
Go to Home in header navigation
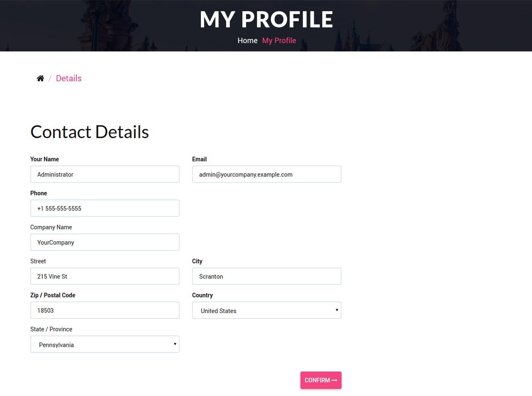pyautogui.click(x=247, y=41)
